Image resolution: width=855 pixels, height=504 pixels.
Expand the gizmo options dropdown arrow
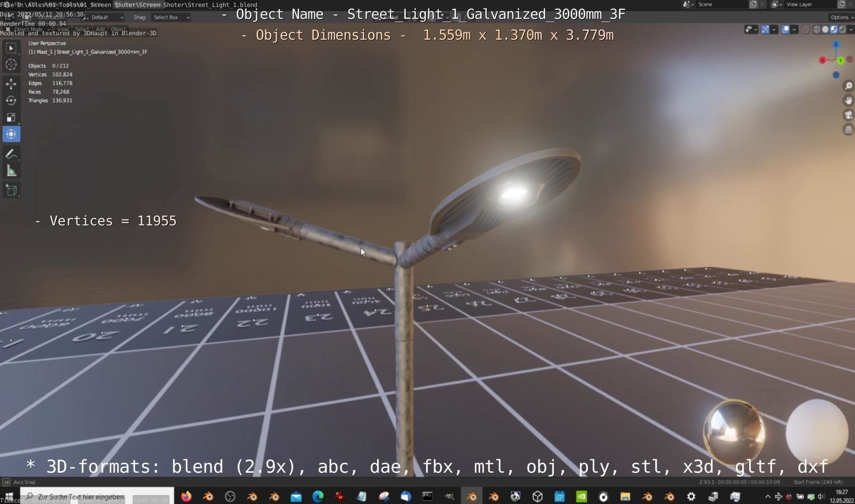tap(774, 30)
